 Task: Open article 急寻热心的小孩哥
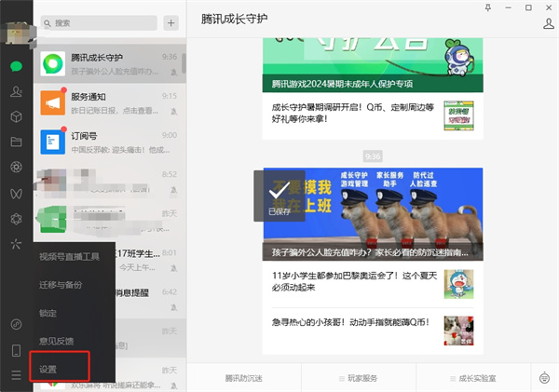point(373,331)
